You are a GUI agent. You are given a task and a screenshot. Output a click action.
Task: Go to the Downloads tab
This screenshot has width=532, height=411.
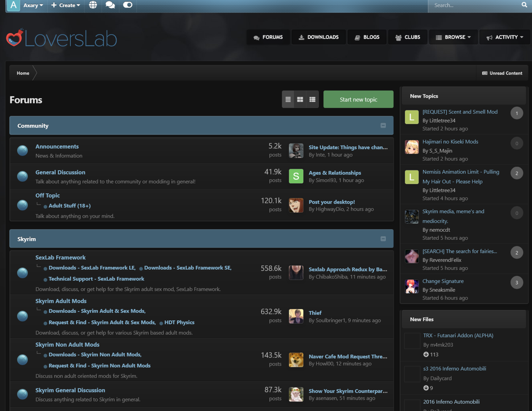tap(319, 37)
